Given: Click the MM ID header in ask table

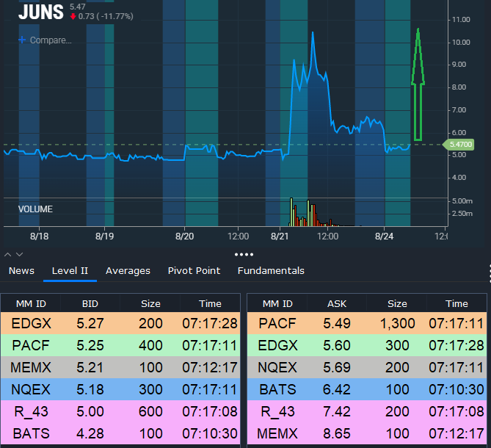Looking at the screenshot, I should pos(277,303).
